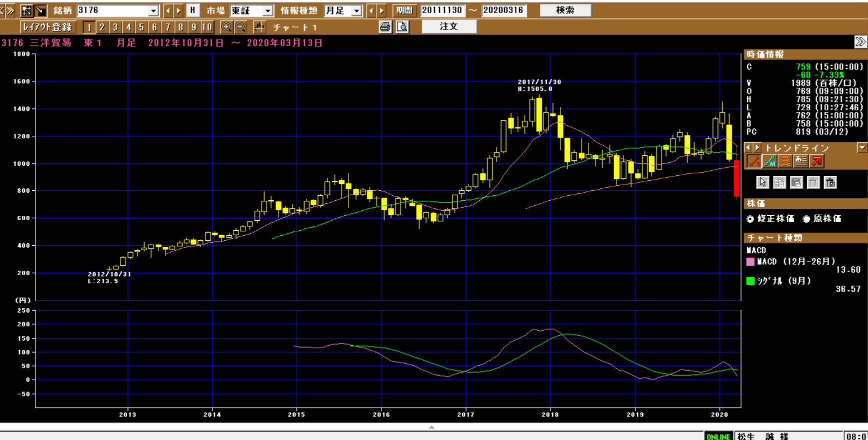Click the 期間 period button
This screenshot has width=868, height=440.
(x=404, y=10)
